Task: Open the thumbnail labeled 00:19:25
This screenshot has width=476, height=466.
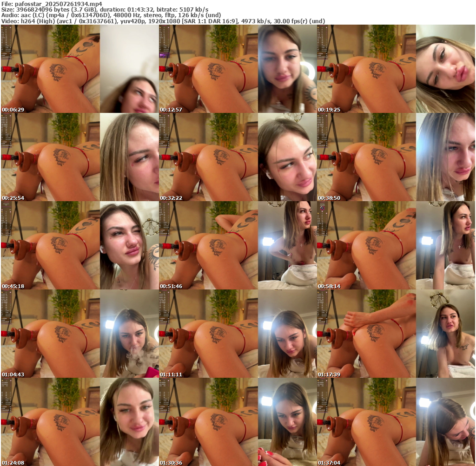Action: point(396,69)
